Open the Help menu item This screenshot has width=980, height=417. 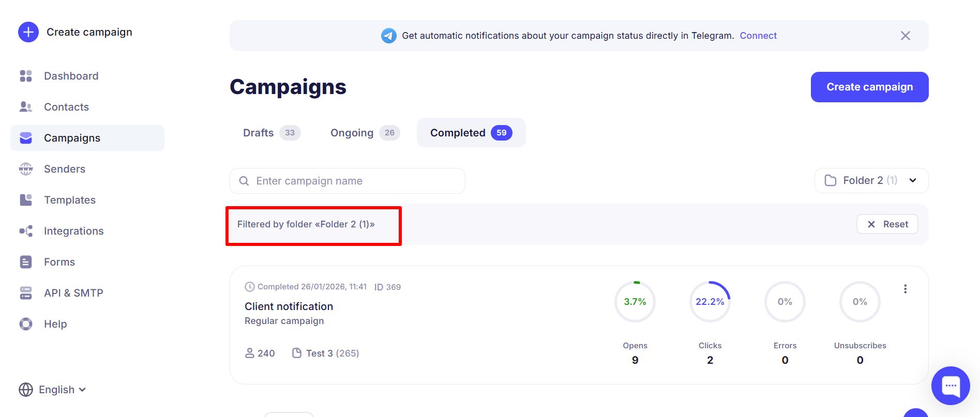pos(55,324)
